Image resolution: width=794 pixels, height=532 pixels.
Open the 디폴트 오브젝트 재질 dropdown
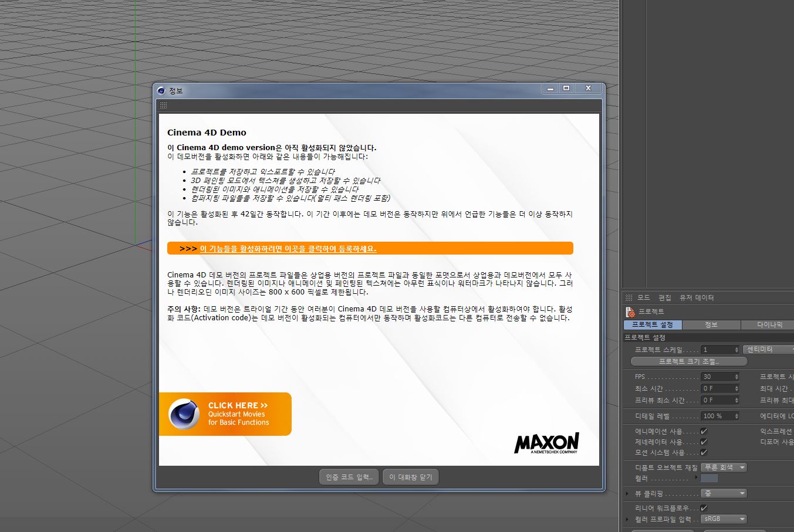[x=724, y=467]
